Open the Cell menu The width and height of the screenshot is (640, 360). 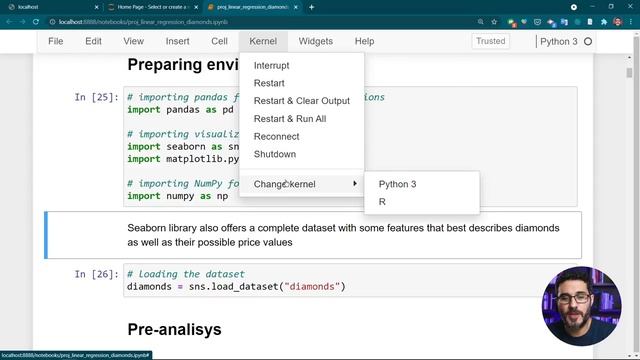219,41
